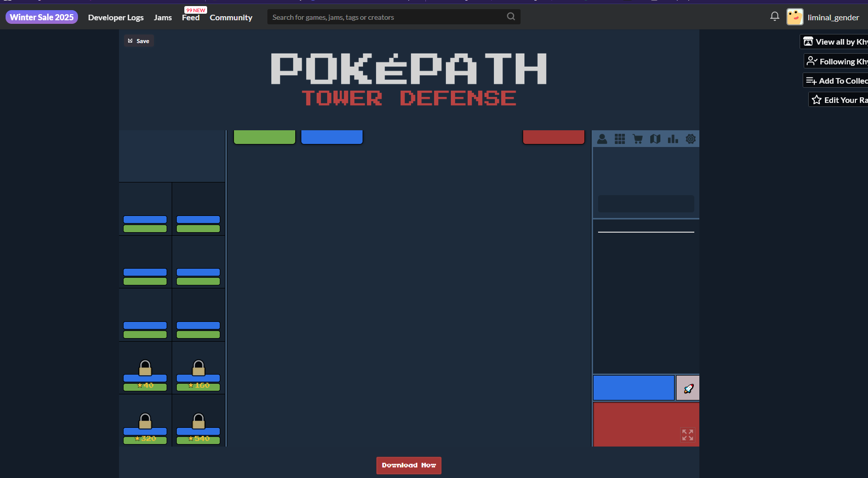Click the Following creator button
The image size is (868, 478).
point(837,61)
